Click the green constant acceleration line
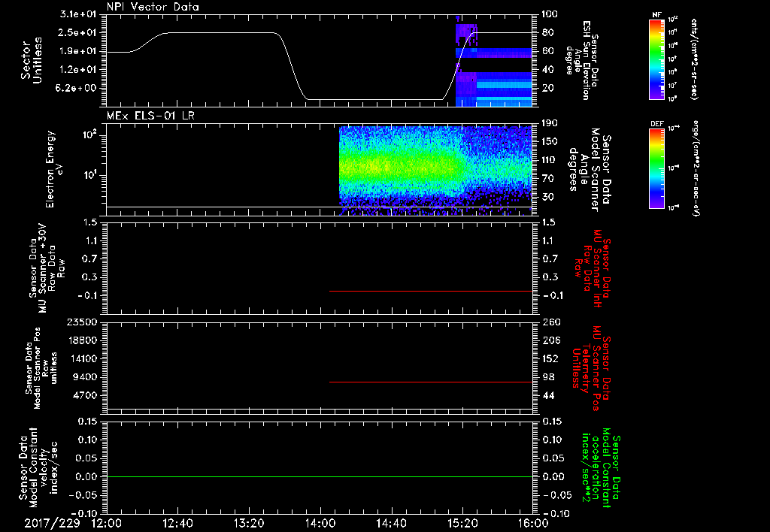The image size is (770, 532). coord(320,476)
